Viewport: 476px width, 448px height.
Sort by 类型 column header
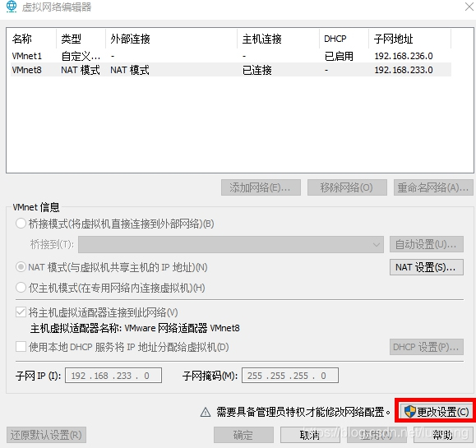tap(81, 39)
